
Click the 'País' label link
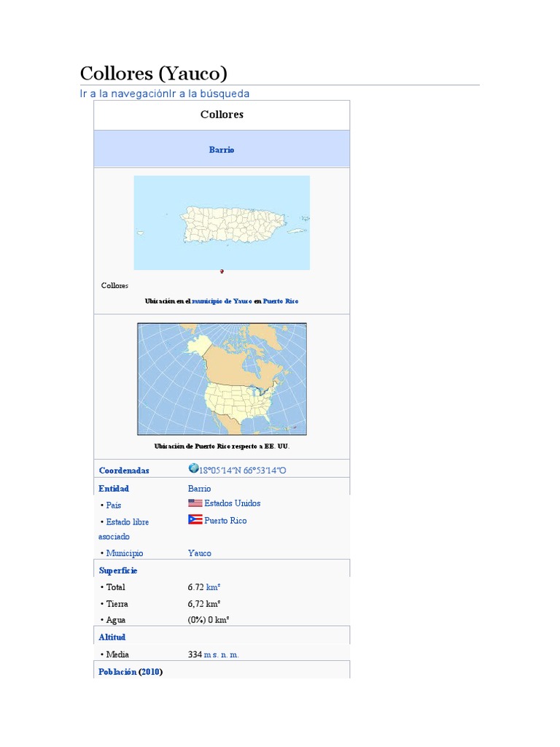(113, 506)
